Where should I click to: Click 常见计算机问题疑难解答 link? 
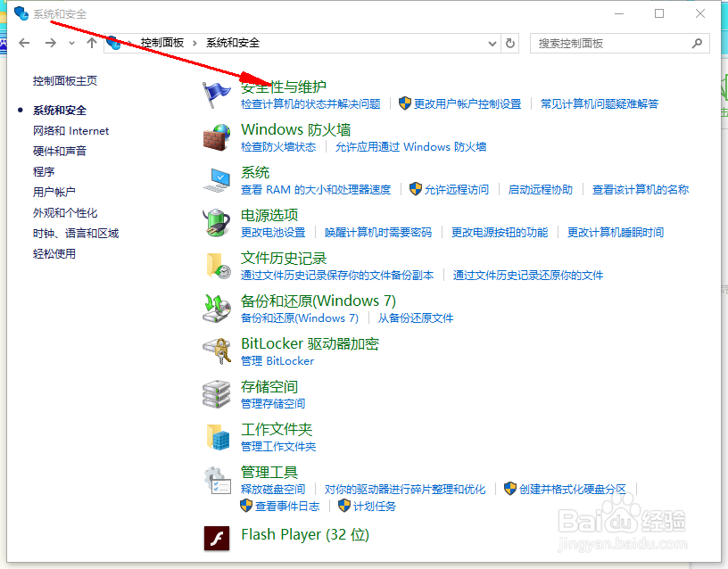pos(600,104)
